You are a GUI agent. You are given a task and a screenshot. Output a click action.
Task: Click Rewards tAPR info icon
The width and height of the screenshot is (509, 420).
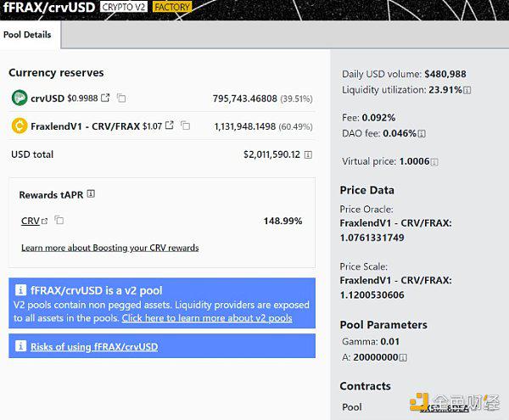pos(92,194)
